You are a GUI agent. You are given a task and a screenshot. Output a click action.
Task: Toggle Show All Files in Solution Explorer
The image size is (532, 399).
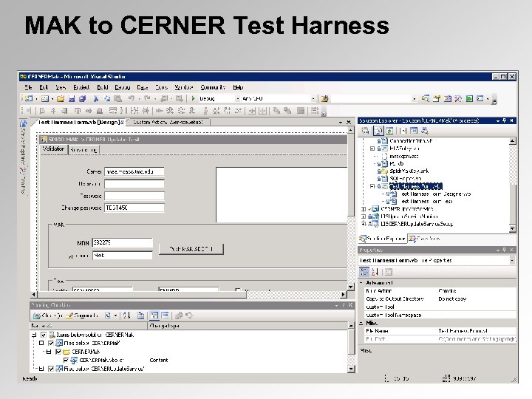[x=378, y=131]
